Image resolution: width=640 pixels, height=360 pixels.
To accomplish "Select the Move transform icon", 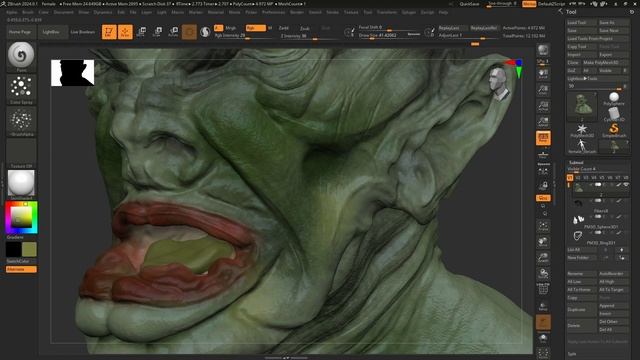I will click(x=142, y=32).
